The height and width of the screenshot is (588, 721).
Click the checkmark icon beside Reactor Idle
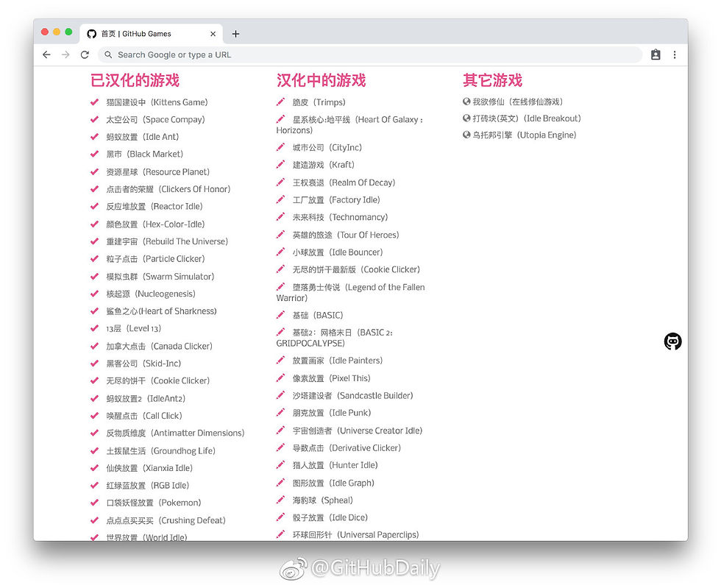click(x=95, y=206)
